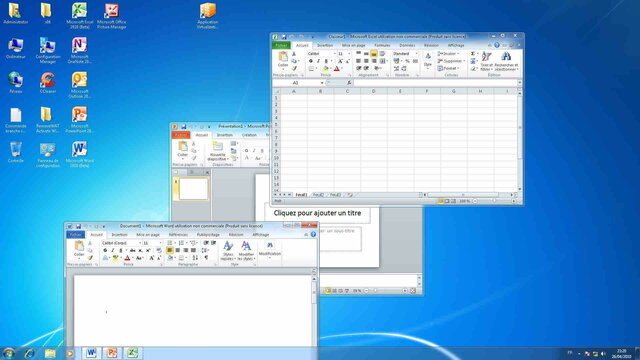Click the font color red A in Word

coord(127,258)
